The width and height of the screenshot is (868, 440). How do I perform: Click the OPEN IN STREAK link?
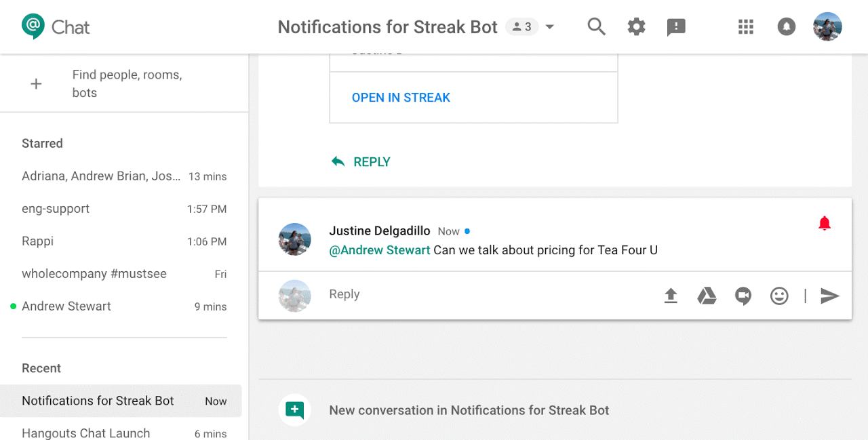(401, 98)
